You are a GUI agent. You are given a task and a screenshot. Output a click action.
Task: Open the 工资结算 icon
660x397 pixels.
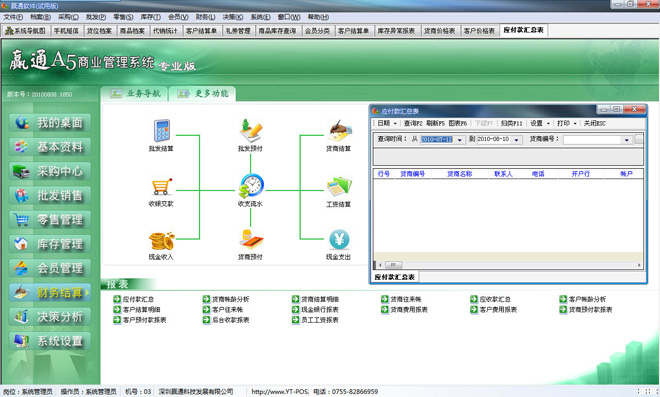(x=339, y=187)
